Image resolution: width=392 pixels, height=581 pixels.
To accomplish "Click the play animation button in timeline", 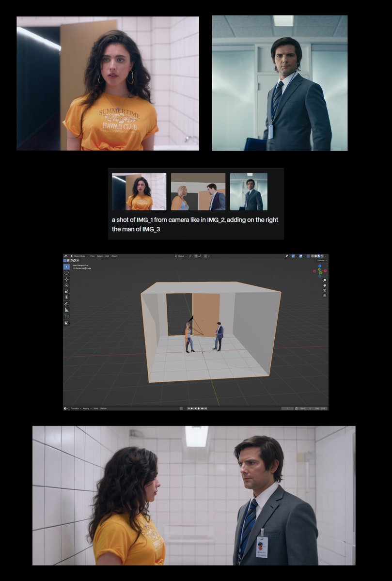I will (199, 408).
